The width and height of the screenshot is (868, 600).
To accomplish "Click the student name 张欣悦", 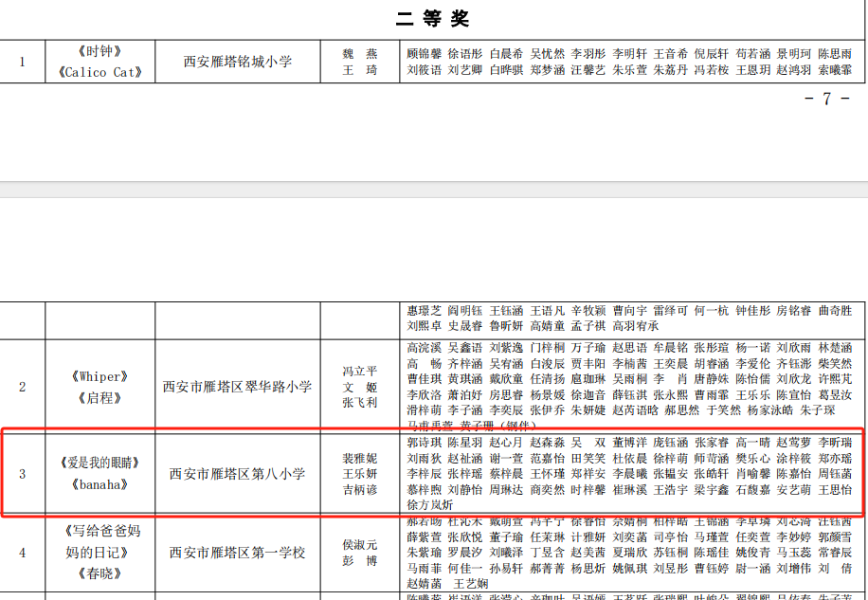I will 465,536.
